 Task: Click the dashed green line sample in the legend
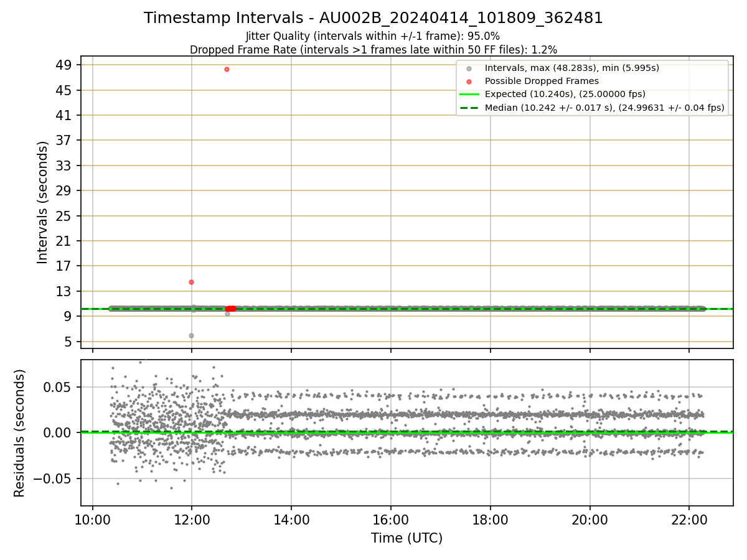pyautogui.click(x=469, y=108)
